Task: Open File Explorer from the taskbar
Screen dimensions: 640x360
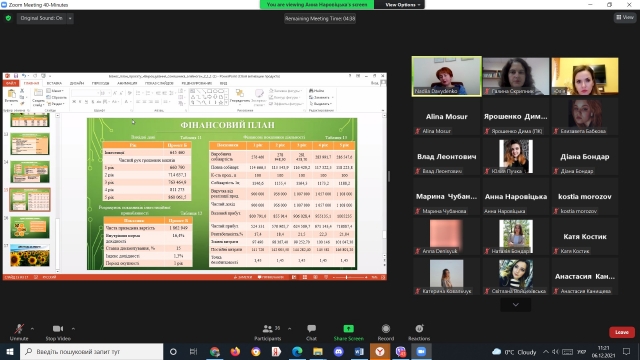Action: 318,351
